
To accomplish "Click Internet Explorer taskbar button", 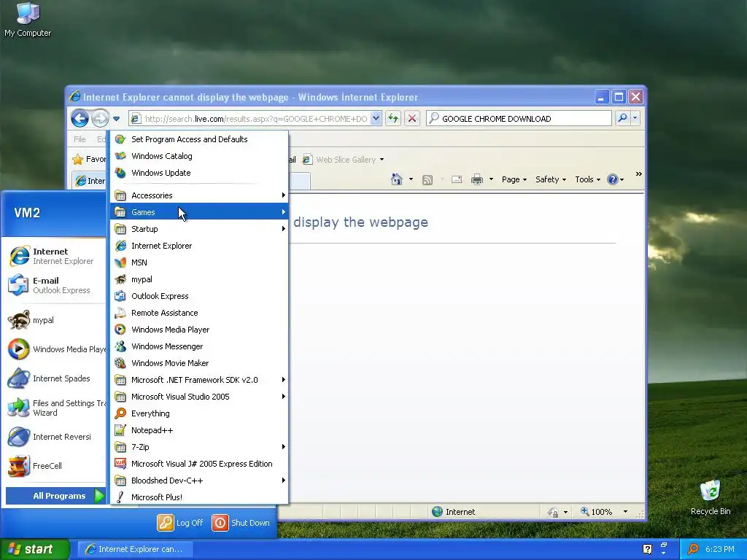I will point(135,549).
